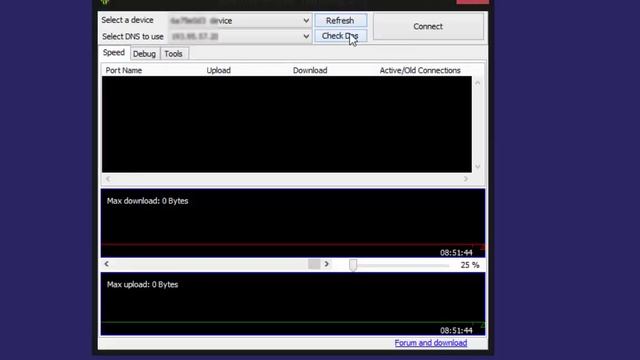This screenshot has height=360, width=640.
Task: Click the Select DNS to use label
Action: [x=133, y=37]
